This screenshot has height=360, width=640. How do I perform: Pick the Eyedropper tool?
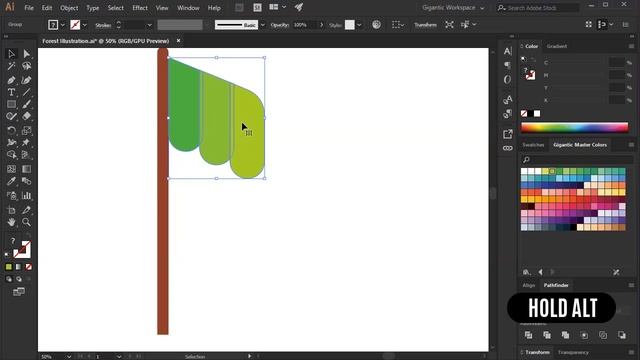11,181
